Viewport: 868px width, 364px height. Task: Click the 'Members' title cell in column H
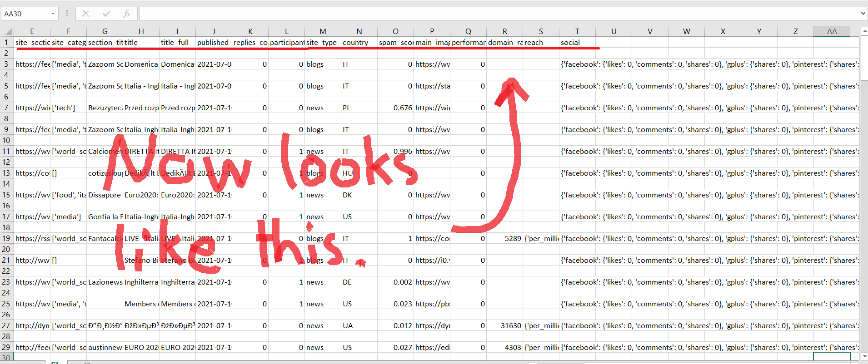tap(141, 304)
